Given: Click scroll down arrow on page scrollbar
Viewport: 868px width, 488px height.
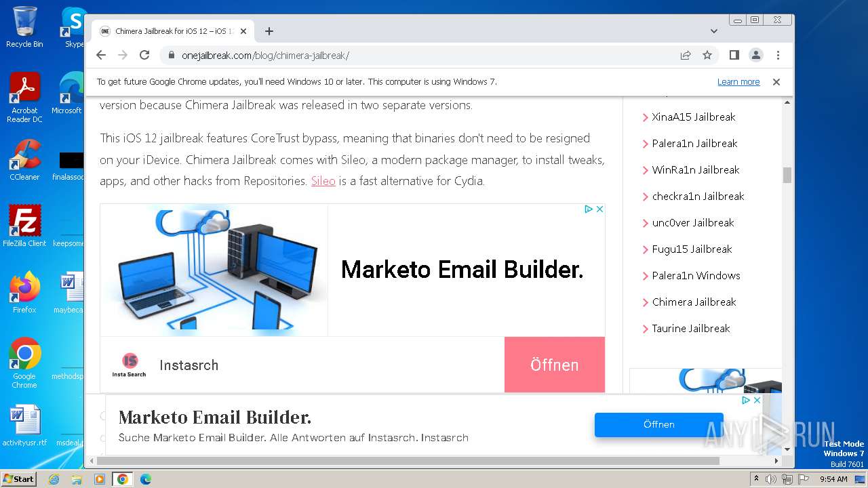Looking at the screenshot, I should coord(787,449).
